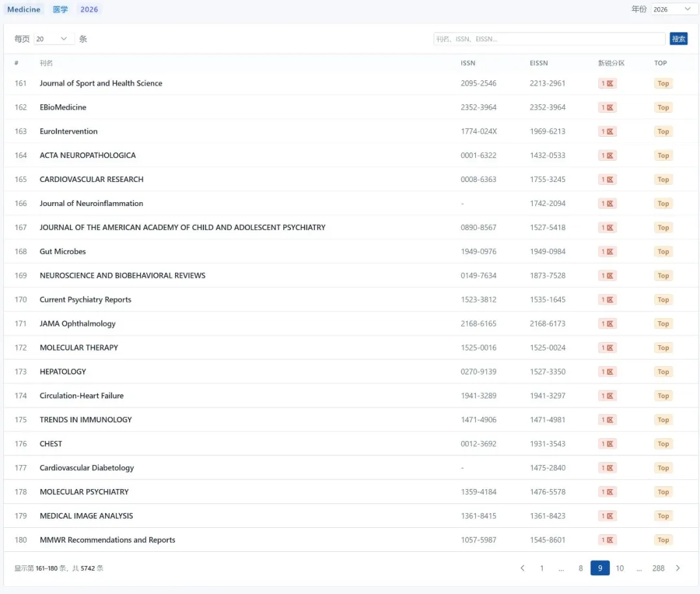Select the Medicine category tag
Image resolution: width=700 pixels, height=594 pixels.
[x=24, y=9]
